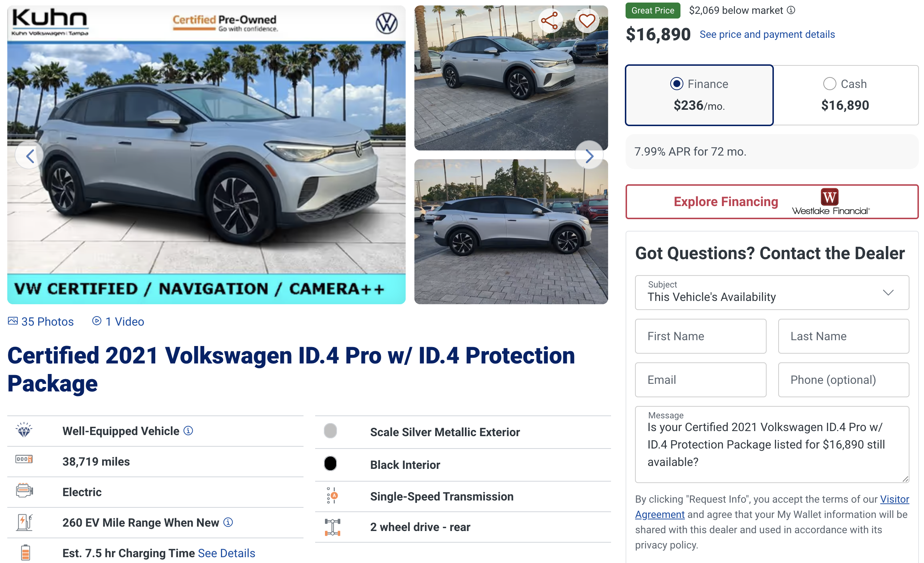Viewport: 924px width, 563px height.
Task: Click info icon beside below market text
Action: click(x=791, y=10)
